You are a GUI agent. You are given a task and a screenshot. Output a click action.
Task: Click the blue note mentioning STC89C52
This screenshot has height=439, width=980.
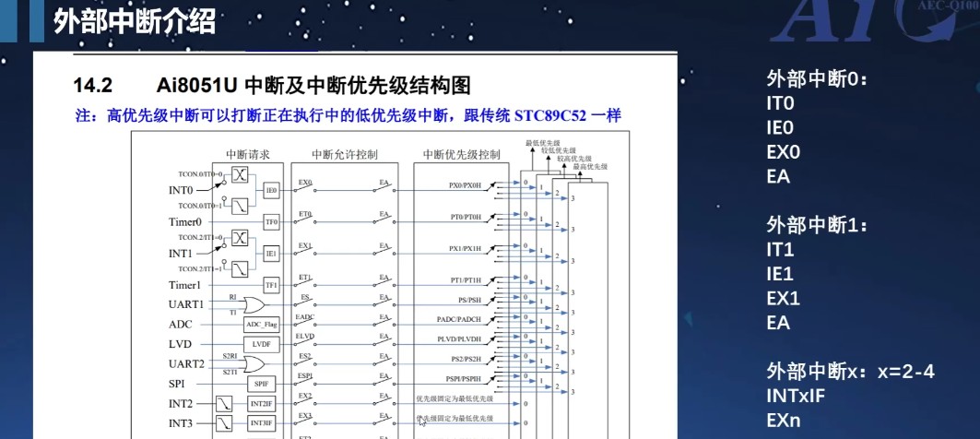[348, 115]
